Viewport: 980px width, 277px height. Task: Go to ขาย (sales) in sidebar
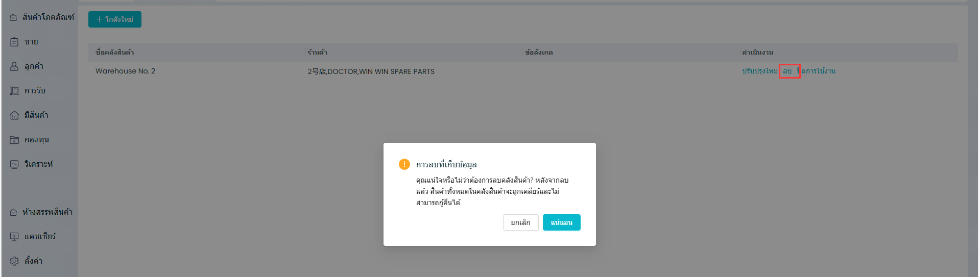(x=31, y=42)
